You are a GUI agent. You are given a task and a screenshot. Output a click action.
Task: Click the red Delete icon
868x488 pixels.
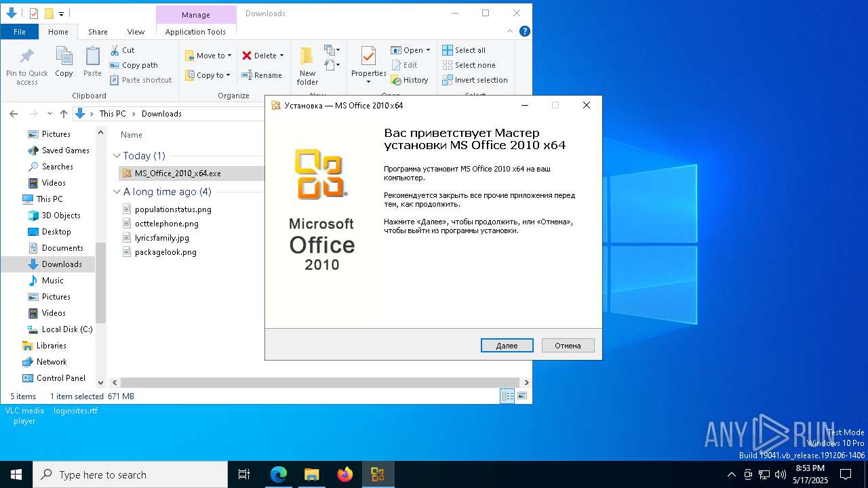coord(247,56)
